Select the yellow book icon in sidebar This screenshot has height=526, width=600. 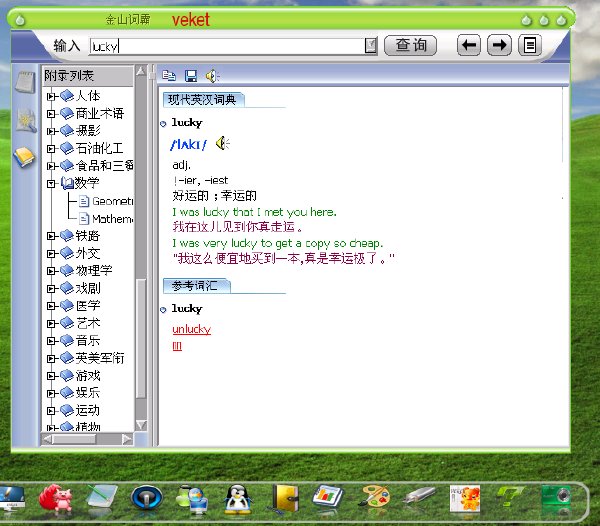24,157
